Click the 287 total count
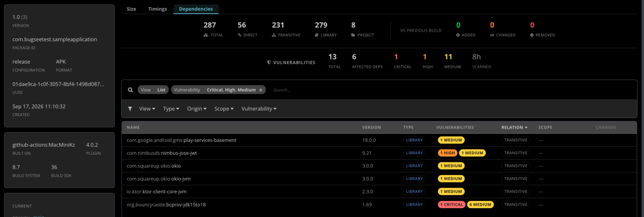Viewport: 644px width, 217px height. (210, 25)
